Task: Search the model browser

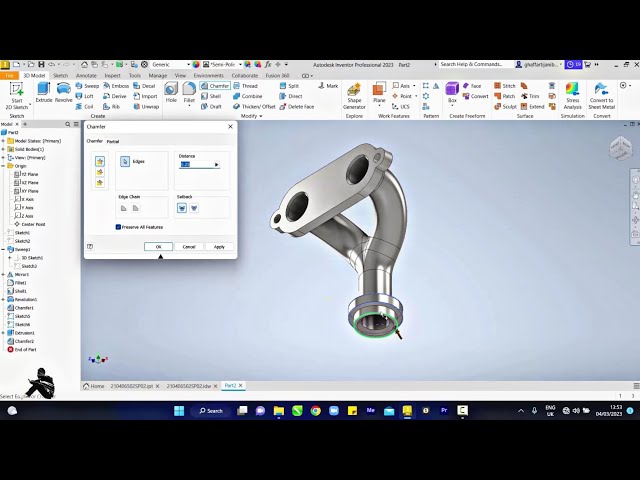Action: click(x=68, y=124)
